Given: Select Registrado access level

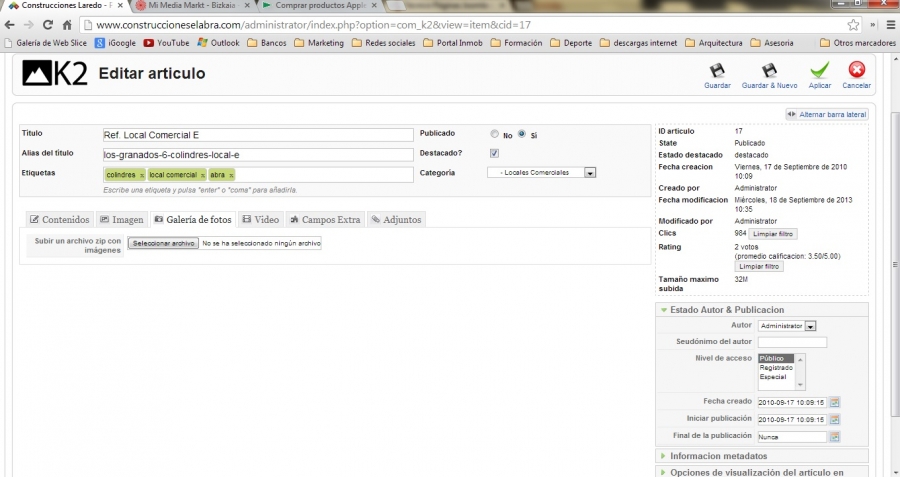Looking at the screenshot, I should (776, 367).
